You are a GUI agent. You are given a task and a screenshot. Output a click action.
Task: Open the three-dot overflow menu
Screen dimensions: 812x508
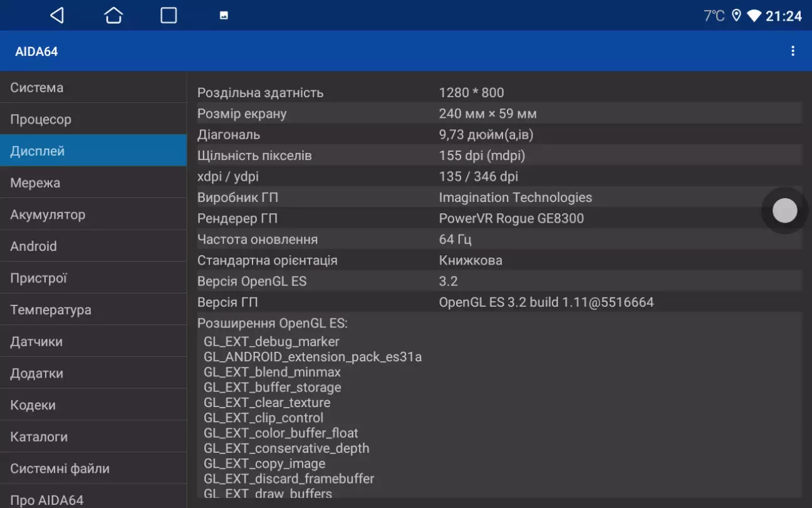[x=793, y=51]
